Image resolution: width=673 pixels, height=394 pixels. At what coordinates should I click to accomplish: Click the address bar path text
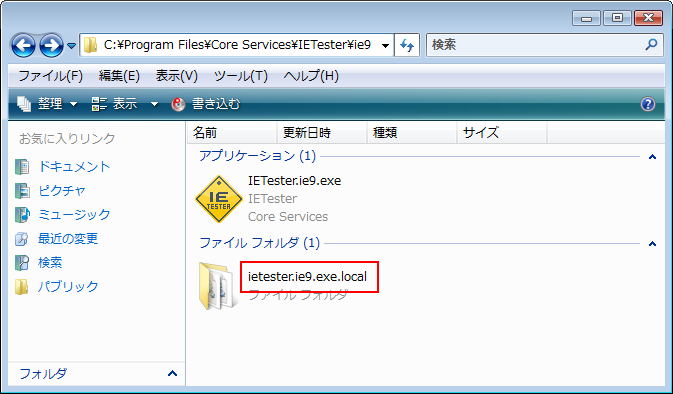point(237,45)
